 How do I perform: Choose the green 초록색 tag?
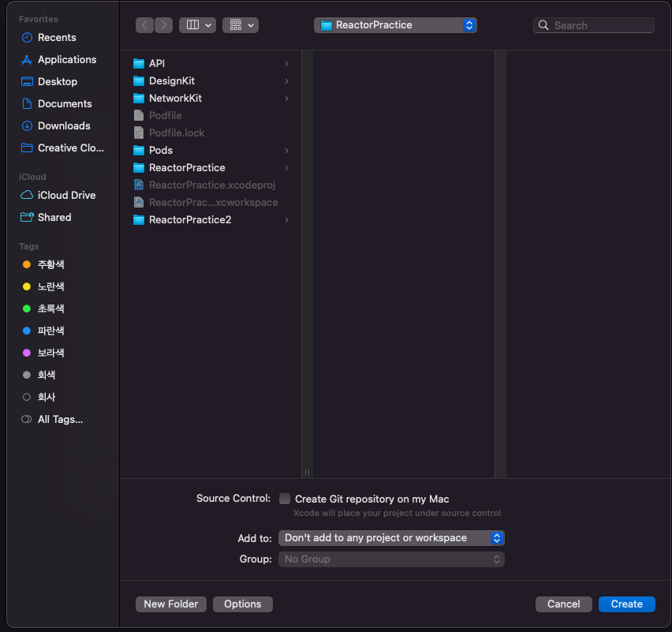[43, 309]
